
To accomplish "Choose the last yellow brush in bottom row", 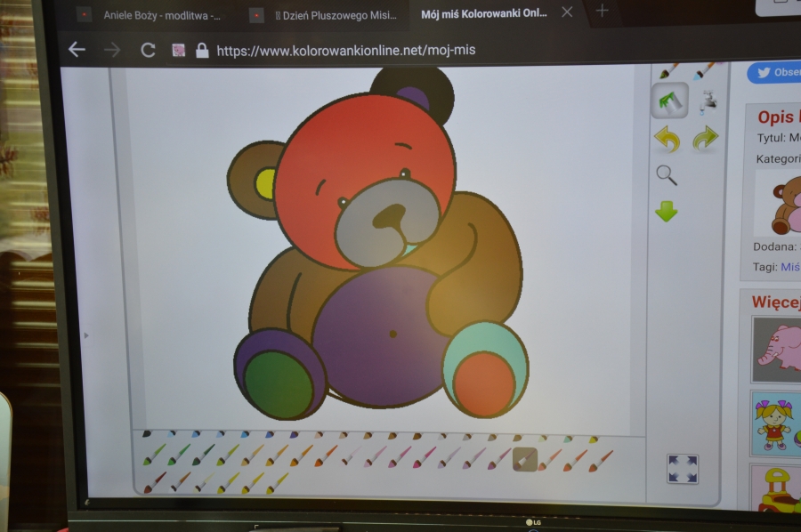I will point(277,483).
